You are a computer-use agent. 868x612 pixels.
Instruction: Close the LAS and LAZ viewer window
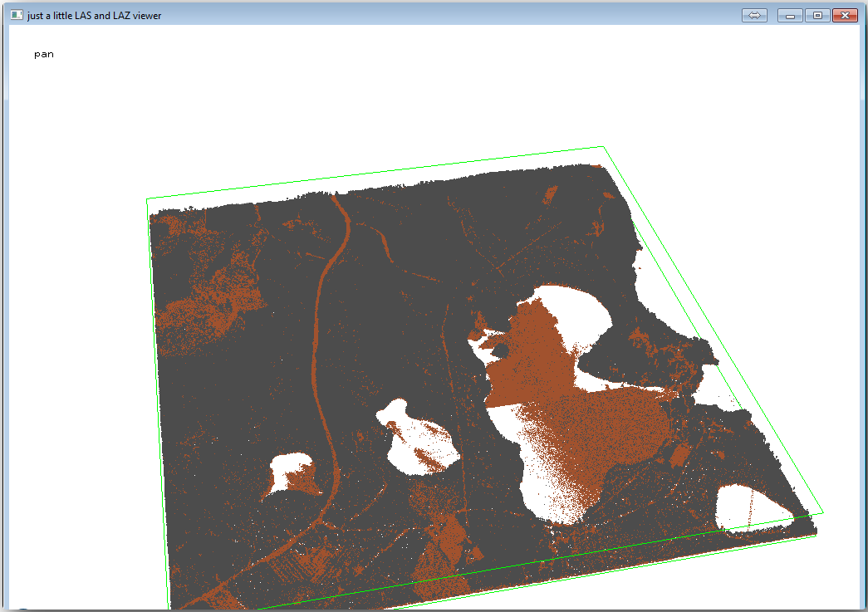coord(845,15)
